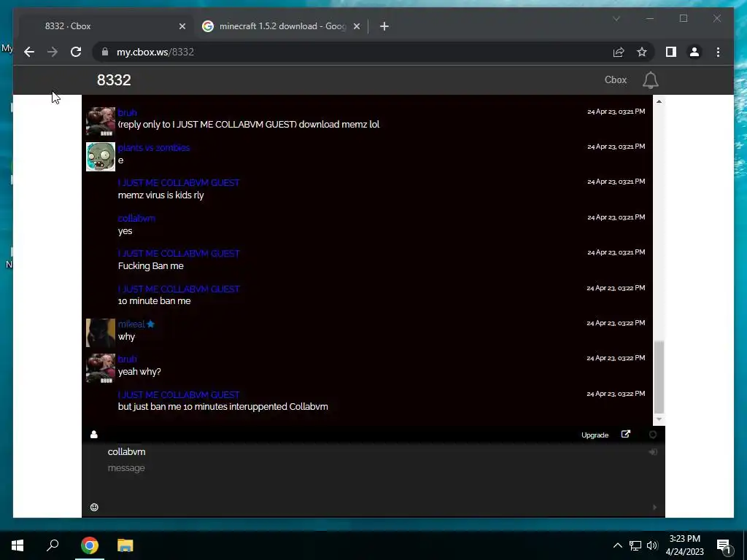The width and height of the screenshot is (747, 560).
Task: Open bruh's avatar beside yeah why message
Action: pos(101,368)
